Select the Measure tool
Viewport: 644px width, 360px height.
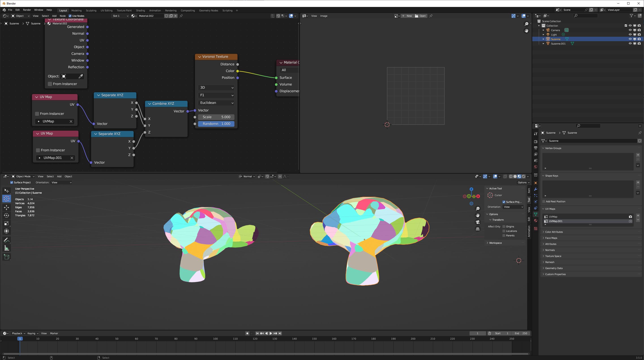point(6,248)
